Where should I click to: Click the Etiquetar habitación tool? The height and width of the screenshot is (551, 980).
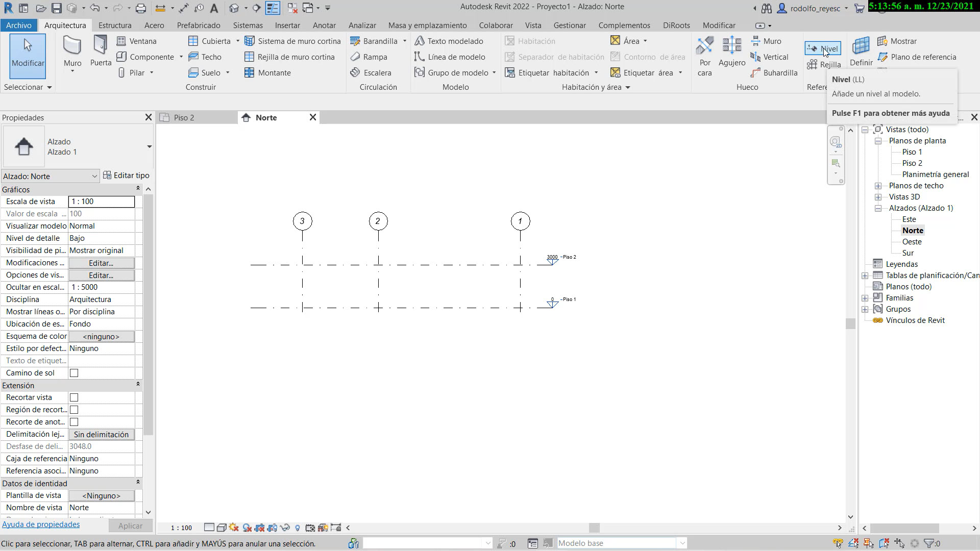[547, 72]
